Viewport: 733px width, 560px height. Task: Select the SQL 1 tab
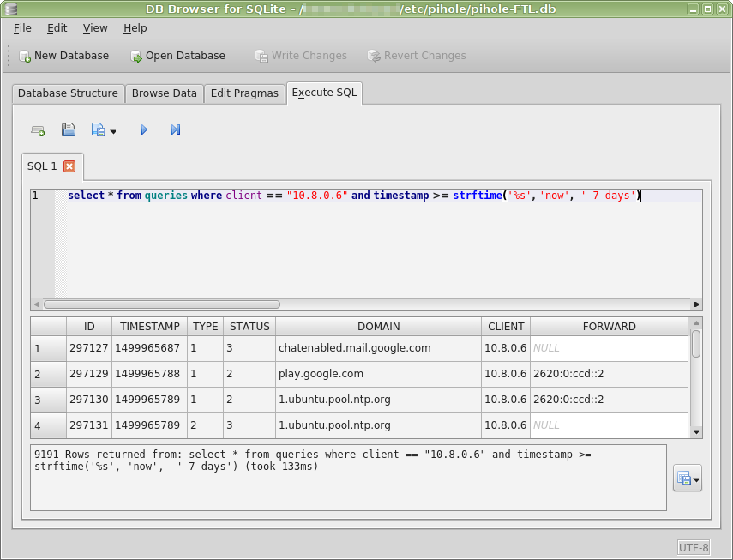point(41,166)
